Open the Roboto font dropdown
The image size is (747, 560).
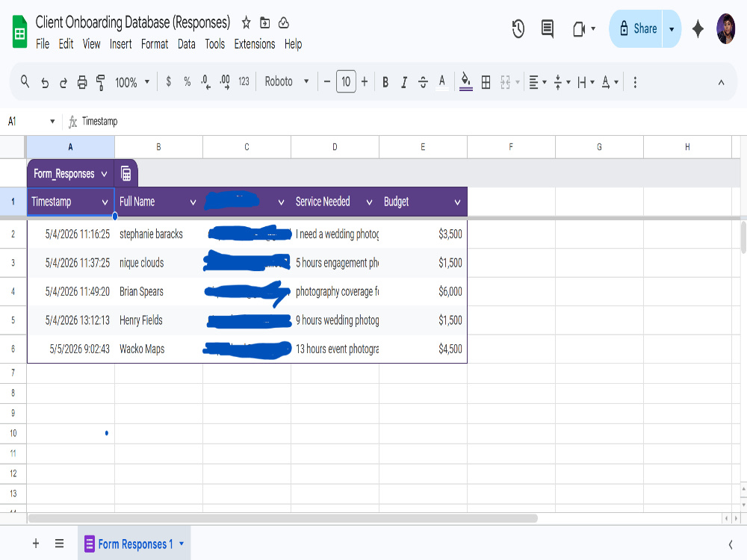coord(287,81)
